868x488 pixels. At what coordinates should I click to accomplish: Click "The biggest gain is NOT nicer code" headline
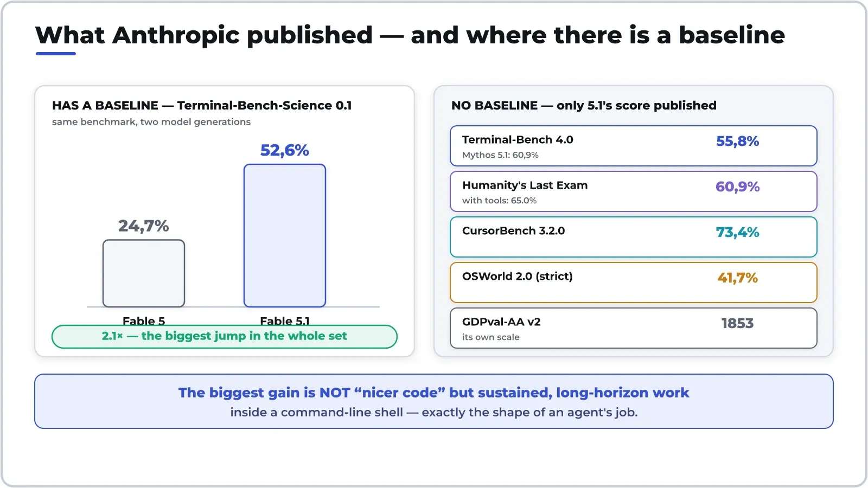(x=434, y=393)
